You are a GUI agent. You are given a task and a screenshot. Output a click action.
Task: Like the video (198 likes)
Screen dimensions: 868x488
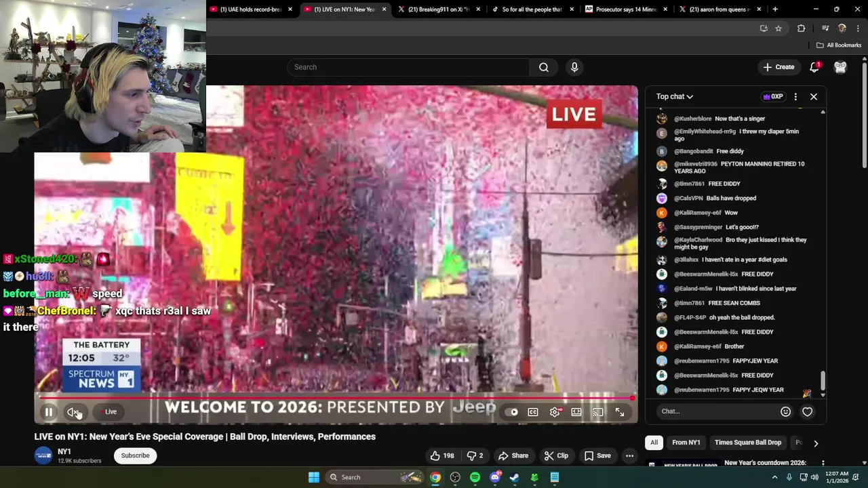[x=442, y=455]
